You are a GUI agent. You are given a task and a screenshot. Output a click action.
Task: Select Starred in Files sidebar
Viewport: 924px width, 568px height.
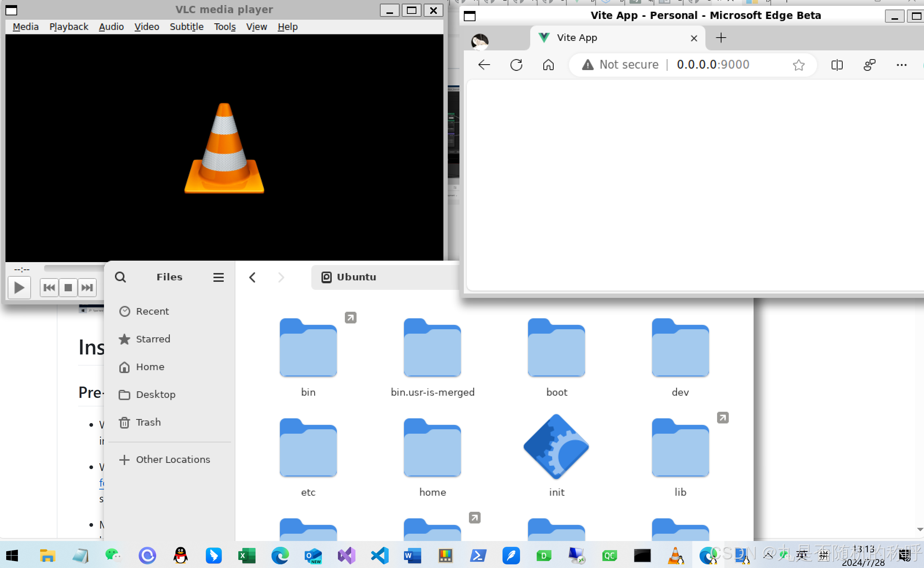click(x=153, y=339)
